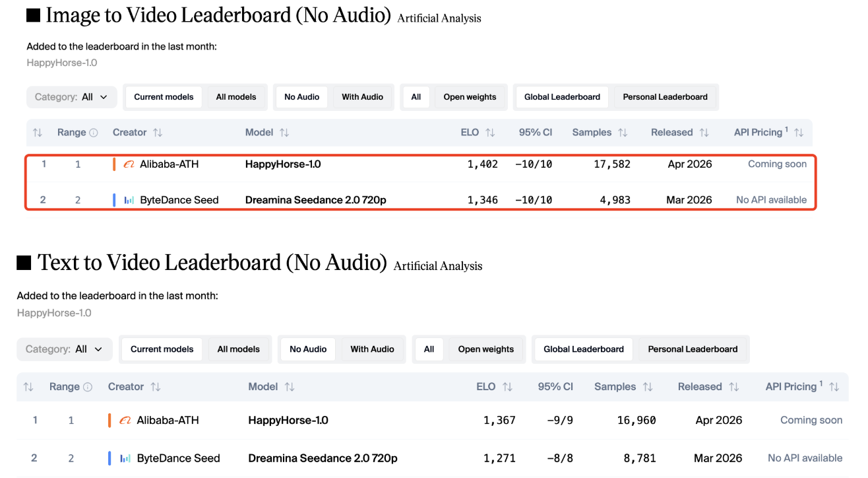Sort Image to Video leaderboard by Model

pyautogui.click(x=284, y=133)
